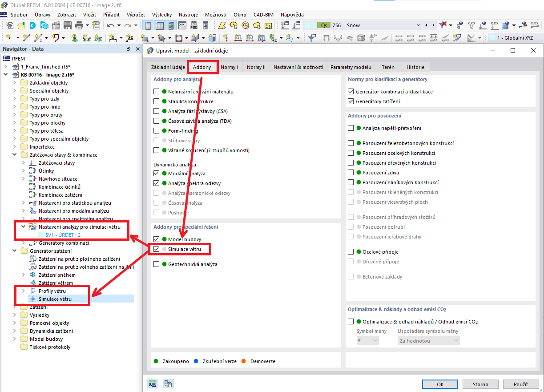Check the Posouzení ocelových konstrukcí option
This screenshot has height=392, width=544.
point(351,153)
